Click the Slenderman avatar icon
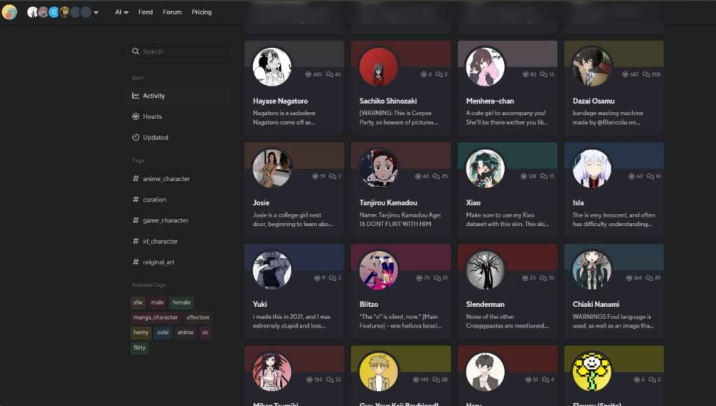This screenshot has height=406, width=716. [485, 270]
